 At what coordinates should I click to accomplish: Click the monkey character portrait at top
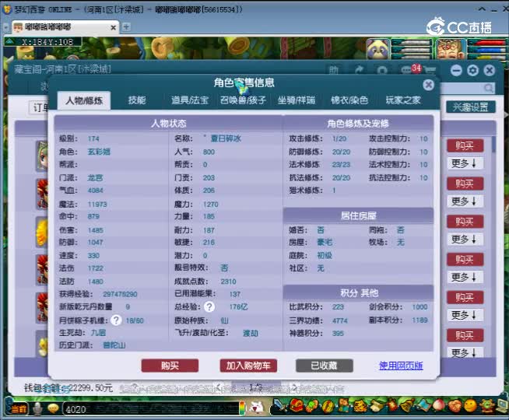(451, 49)
